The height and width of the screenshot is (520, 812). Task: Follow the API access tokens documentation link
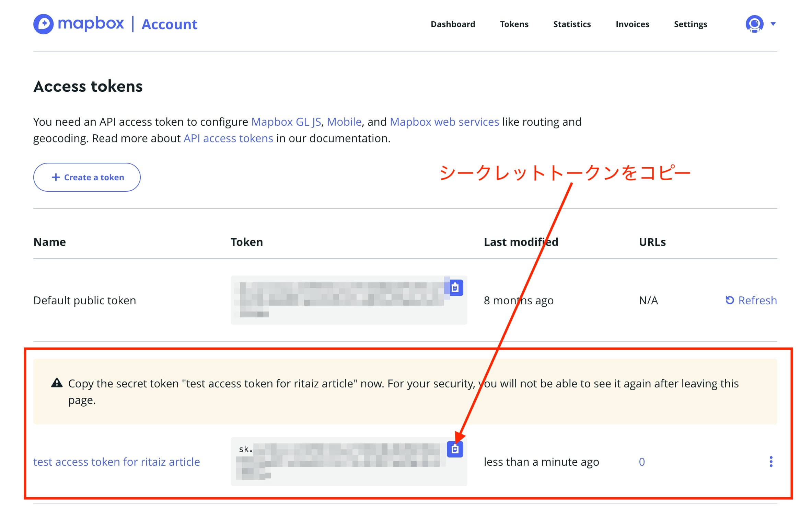point(228,138)
